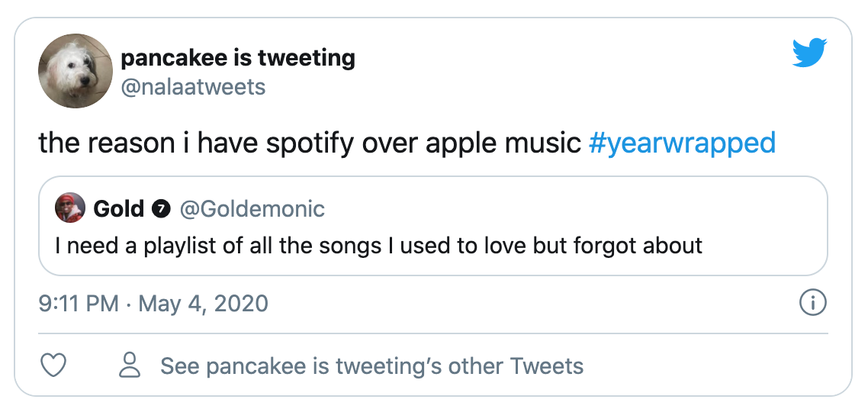Click the person silhouette icon

point(131,366)
